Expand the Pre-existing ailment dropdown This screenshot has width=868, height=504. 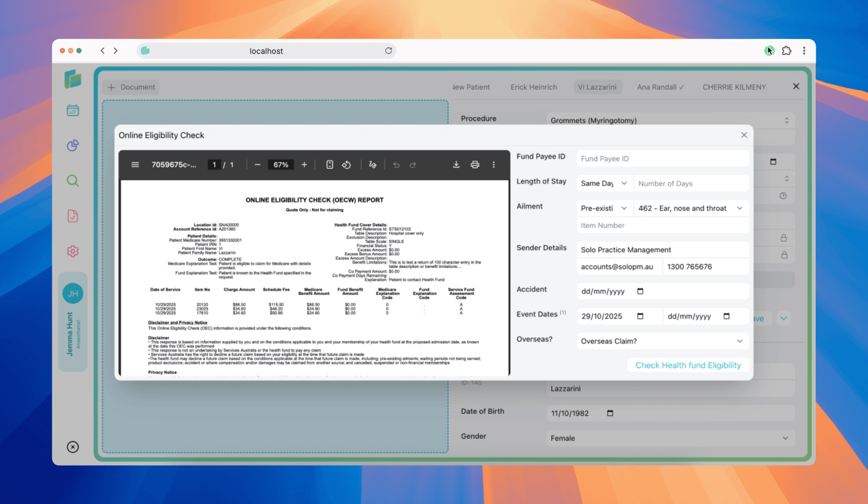click(x=604, y=208)
